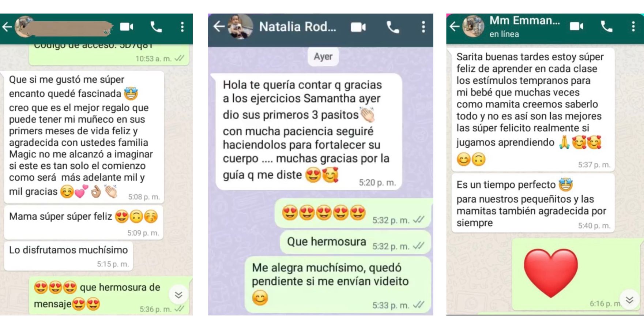The image size is (644, 329).
Task: Open more options menu in Natalia chat
Action: pyautogui.click(x=423, y=27)
